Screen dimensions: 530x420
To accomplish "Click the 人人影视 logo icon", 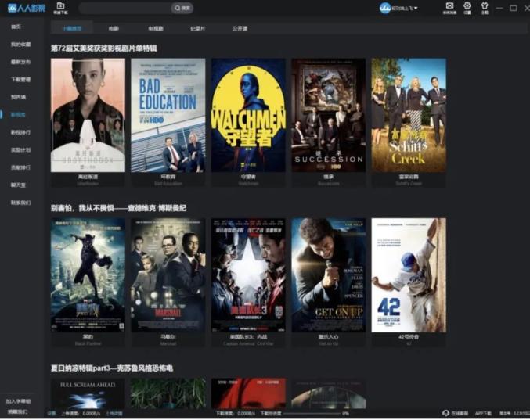I will (12, 8).
